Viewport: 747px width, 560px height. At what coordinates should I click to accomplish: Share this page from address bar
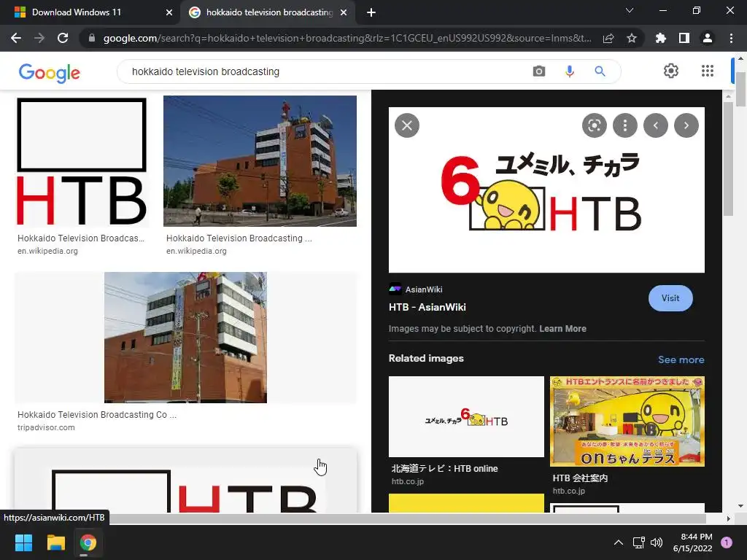(x=608, y=38)
